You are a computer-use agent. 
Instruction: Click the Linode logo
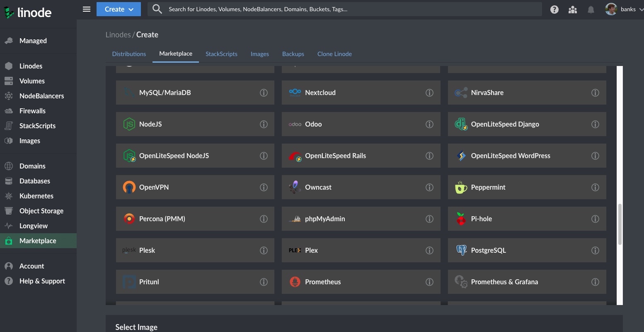coord(28,12)
